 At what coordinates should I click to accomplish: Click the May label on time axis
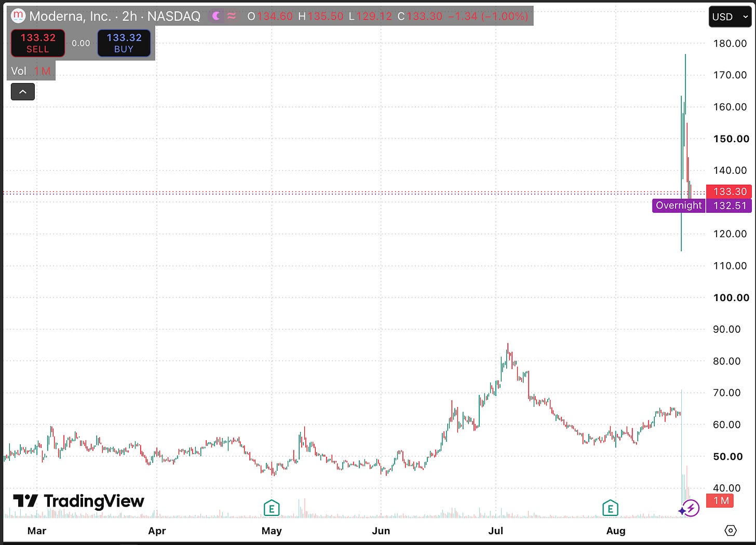(x=272, y=530)
